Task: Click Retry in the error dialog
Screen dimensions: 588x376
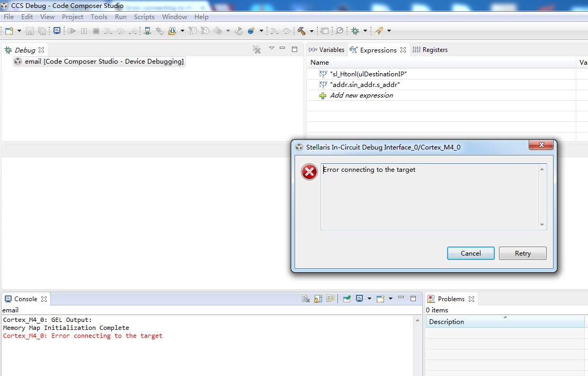Action: click(523, 253)
